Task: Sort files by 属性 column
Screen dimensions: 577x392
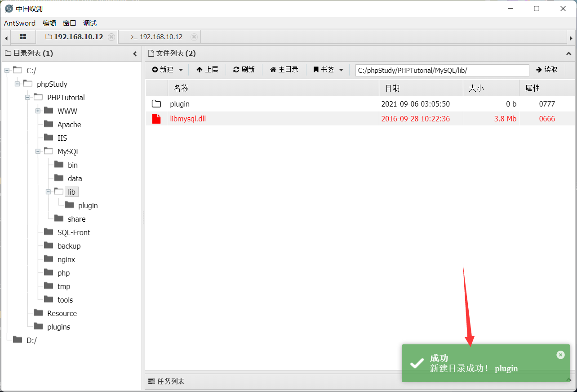Action: [547, 89]
